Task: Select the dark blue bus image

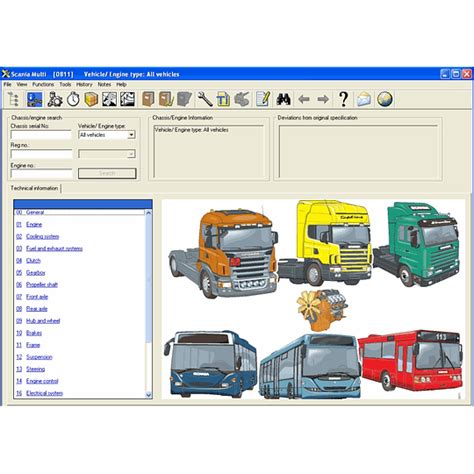Action: tap(210, 364)
